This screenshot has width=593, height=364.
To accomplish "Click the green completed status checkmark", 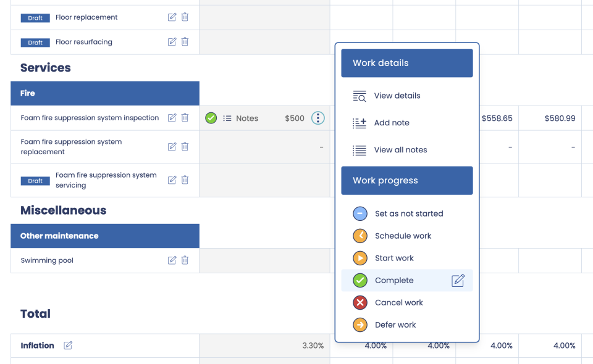I will 211,118.
